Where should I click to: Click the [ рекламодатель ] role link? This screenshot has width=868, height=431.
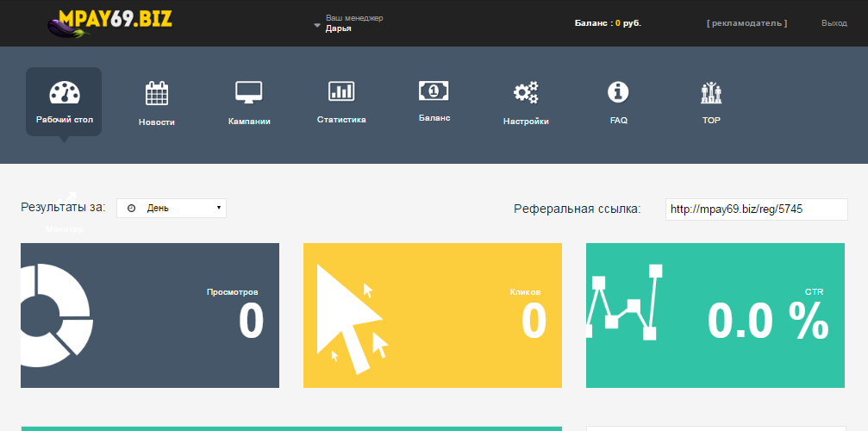(746, 23)
